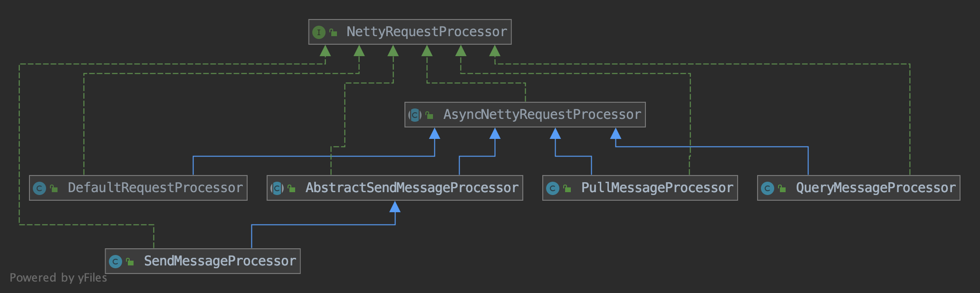This screenshot has height=293, width=980.
Task: Click the green lock icon on SendMessageProcessor
Action: coord(130,262)
